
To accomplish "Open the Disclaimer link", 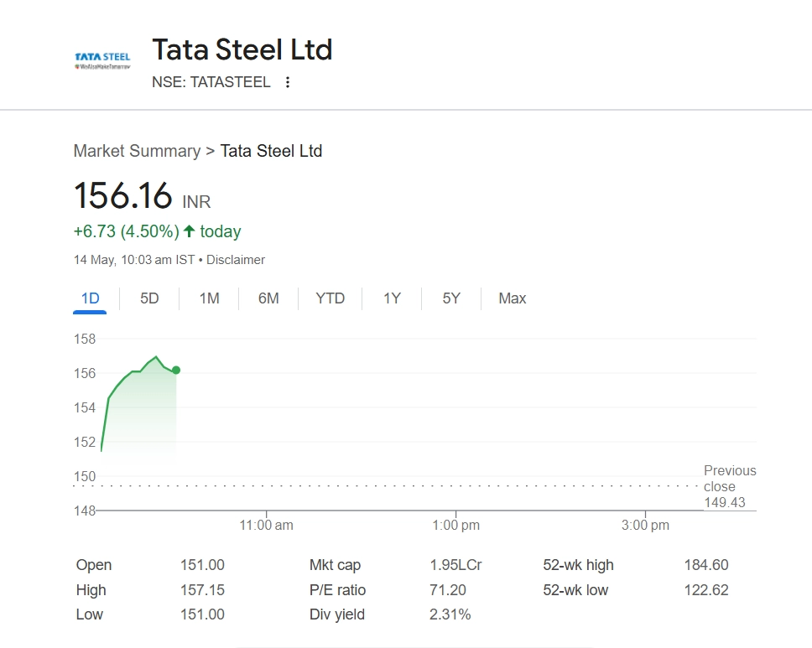I will [x=236, y=260].
